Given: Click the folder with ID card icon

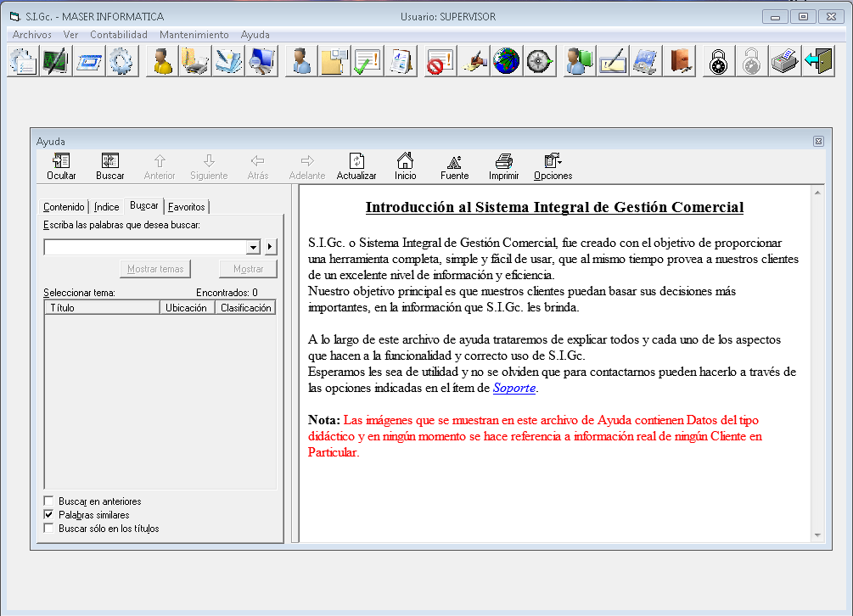Looking at the screenshot, I should (x=334, y=61).
